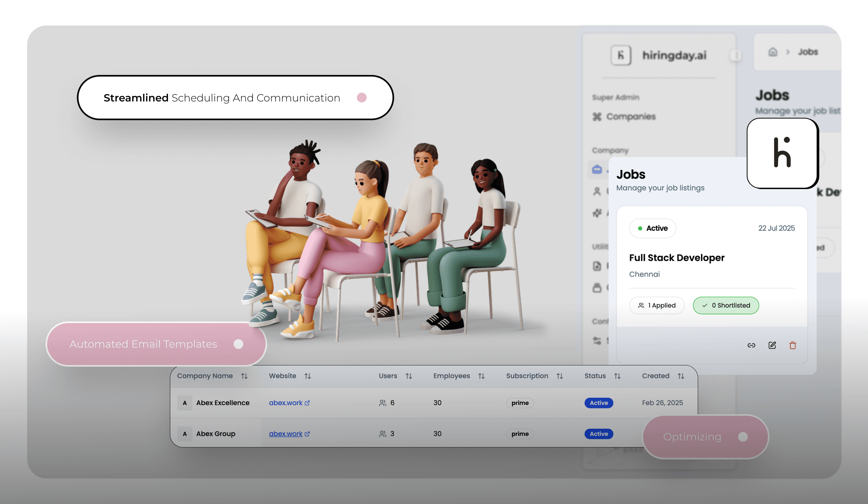Screen dimensions: 868x504
Task: Click the large hiringday logo tile
Action: (x=782, y=153)
